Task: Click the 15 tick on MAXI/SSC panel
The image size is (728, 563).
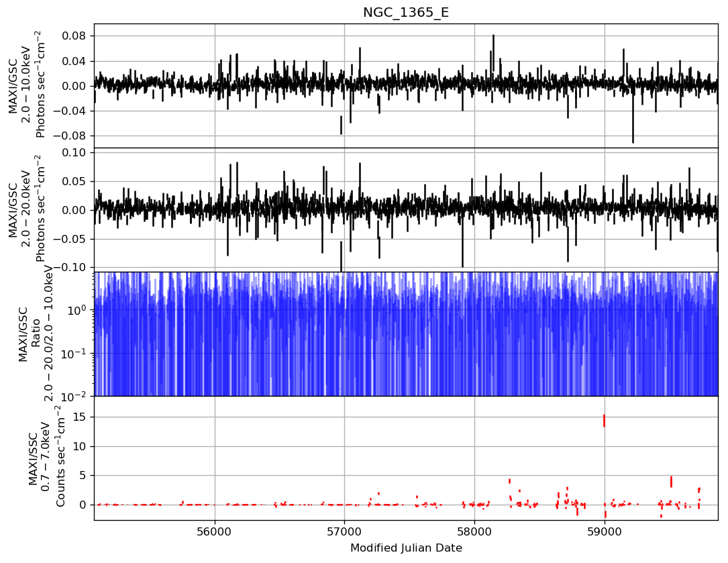Action: [81, 417]
